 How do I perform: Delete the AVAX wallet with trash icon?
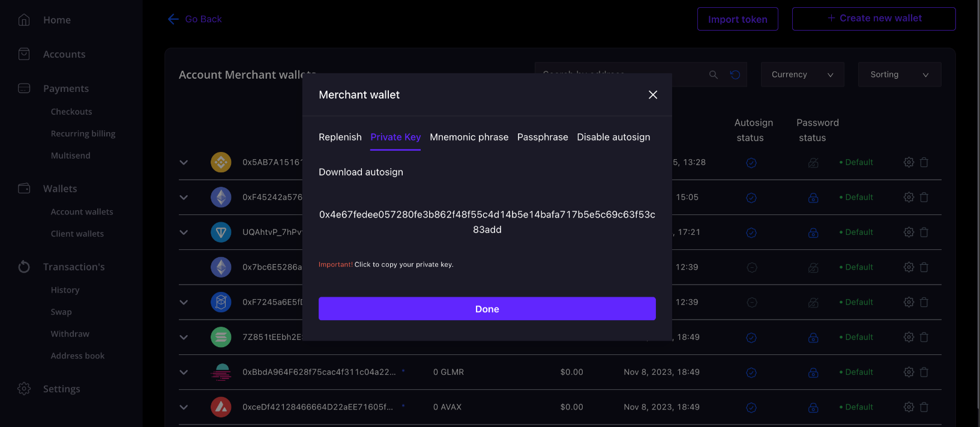click(924, 407)
